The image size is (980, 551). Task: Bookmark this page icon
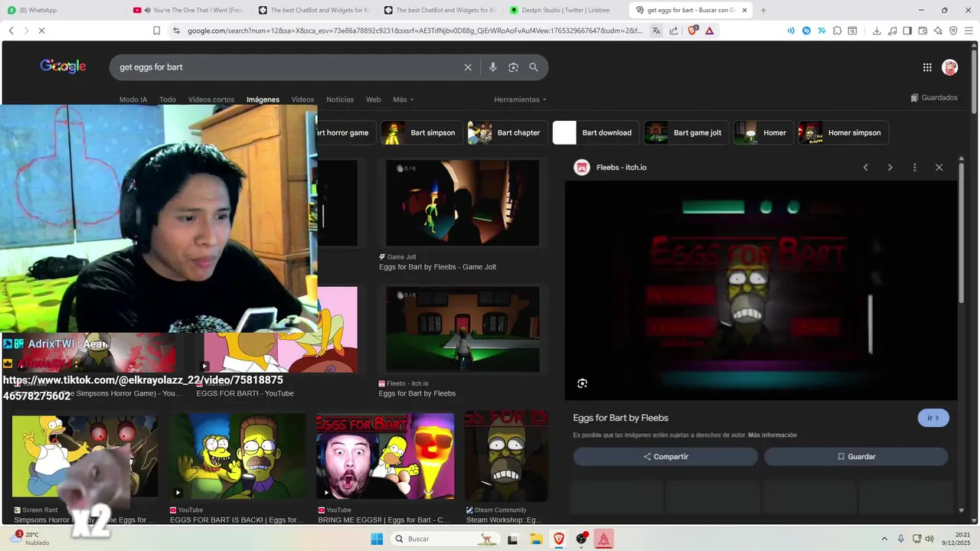(x=156, y=31)
